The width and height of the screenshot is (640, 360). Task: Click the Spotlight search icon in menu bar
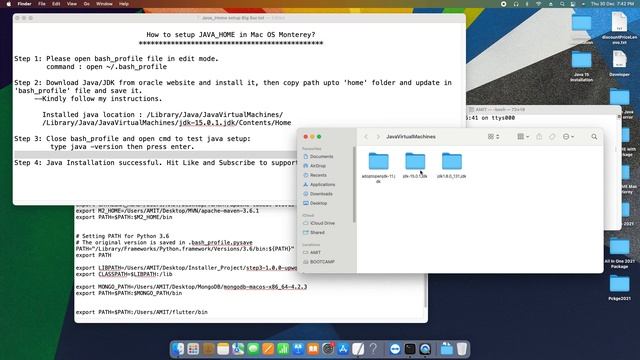562,4
